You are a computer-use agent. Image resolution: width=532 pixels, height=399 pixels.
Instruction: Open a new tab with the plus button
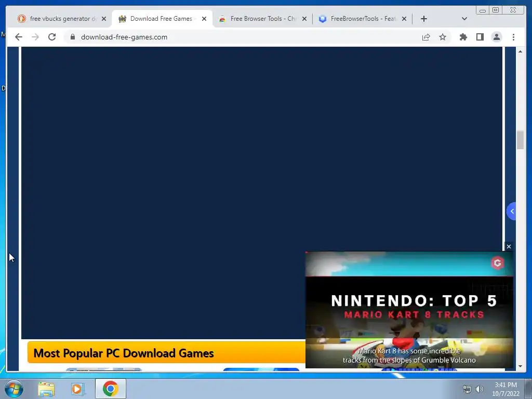pyautogui.click(x=424, y=19)
